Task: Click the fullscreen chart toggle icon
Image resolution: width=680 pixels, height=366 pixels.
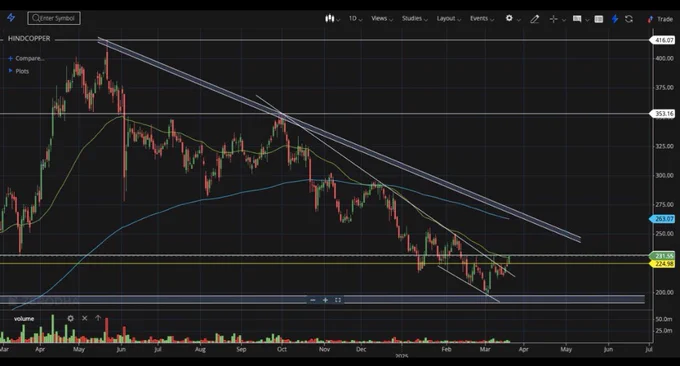Action: click(338, 300)
